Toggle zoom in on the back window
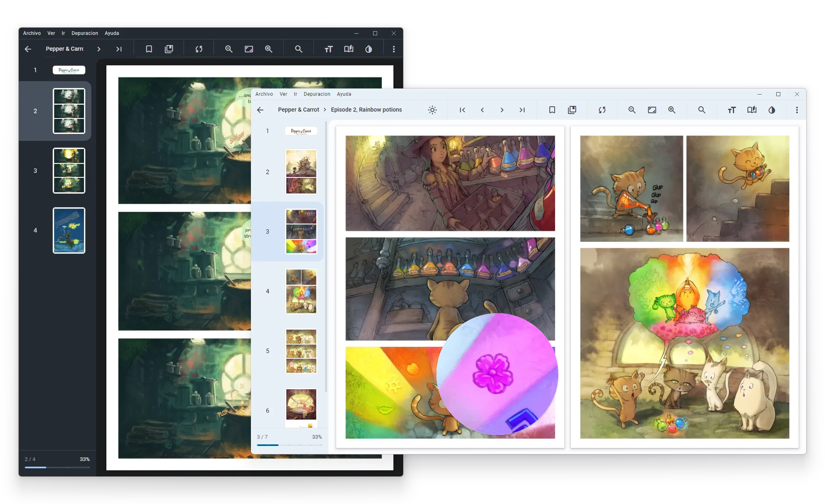Screen dimensions: 825x504 pyautogui.click(x=268, y=49)
